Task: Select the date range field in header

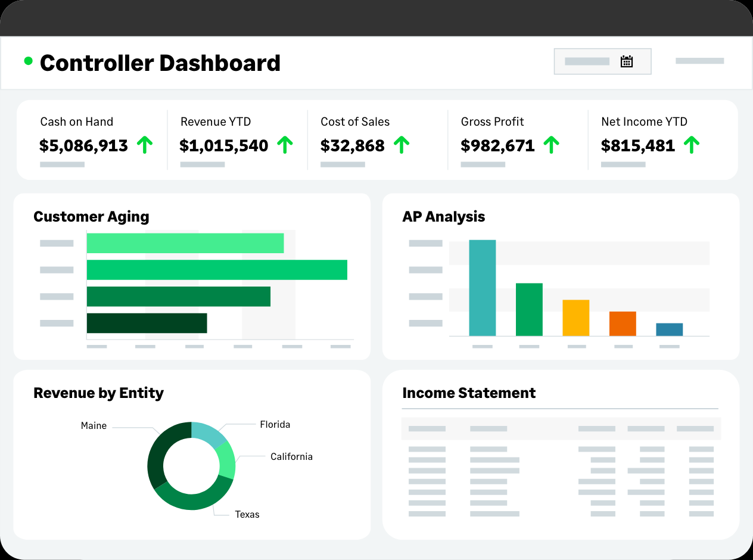Action: 602,61
